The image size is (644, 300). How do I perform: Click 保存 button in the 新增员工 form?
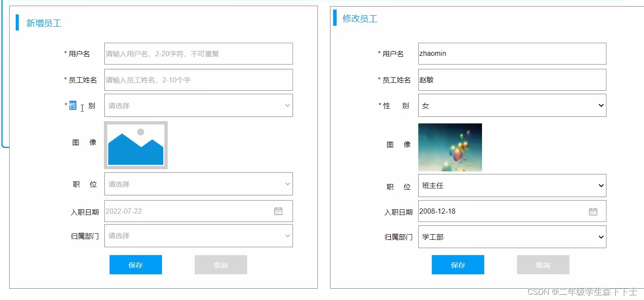(x=135, y=265)
